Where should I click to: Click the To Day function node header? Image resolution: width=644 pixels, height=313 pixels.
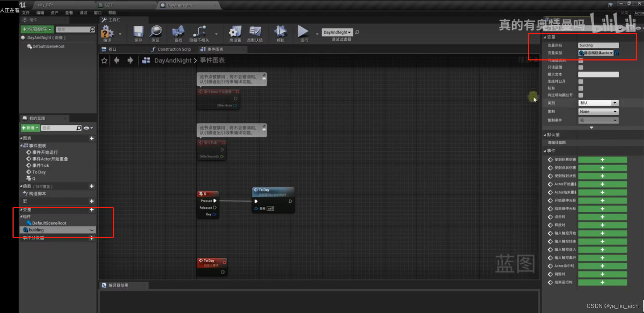click(x=273, y=192)
